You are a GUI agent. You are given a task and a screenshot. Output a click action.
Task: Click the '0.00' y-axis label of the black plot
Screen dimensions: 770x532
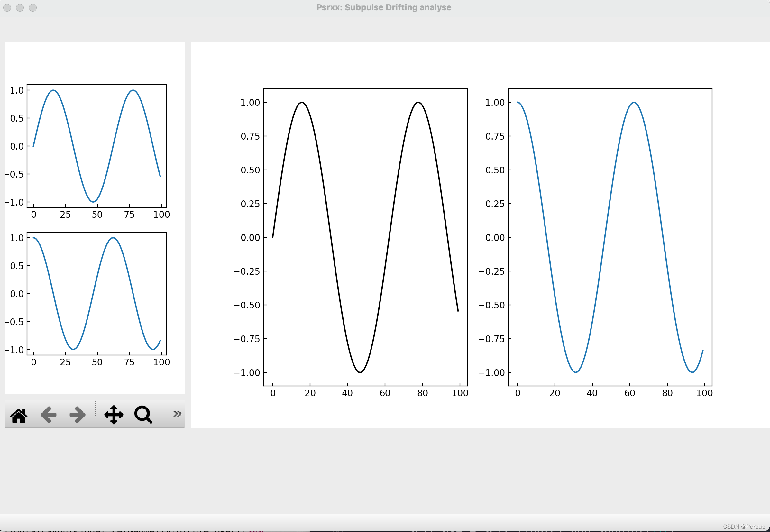pos(250,238)
